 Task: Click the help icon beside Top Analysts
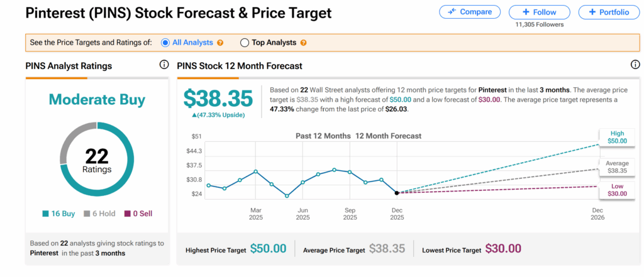(303, 43)
